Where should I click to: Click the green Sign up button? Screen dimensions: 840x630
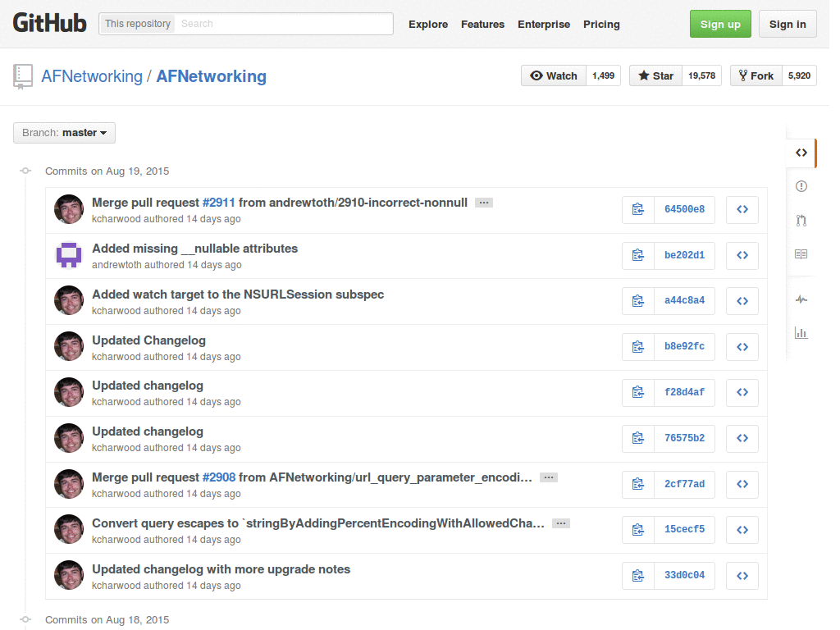[720, 24]
